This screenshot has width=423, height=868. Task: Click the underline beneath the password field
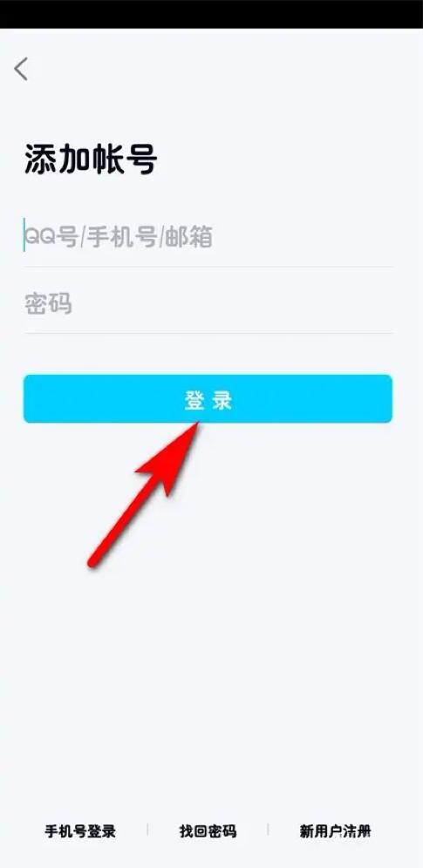click(x=208, y=333)
